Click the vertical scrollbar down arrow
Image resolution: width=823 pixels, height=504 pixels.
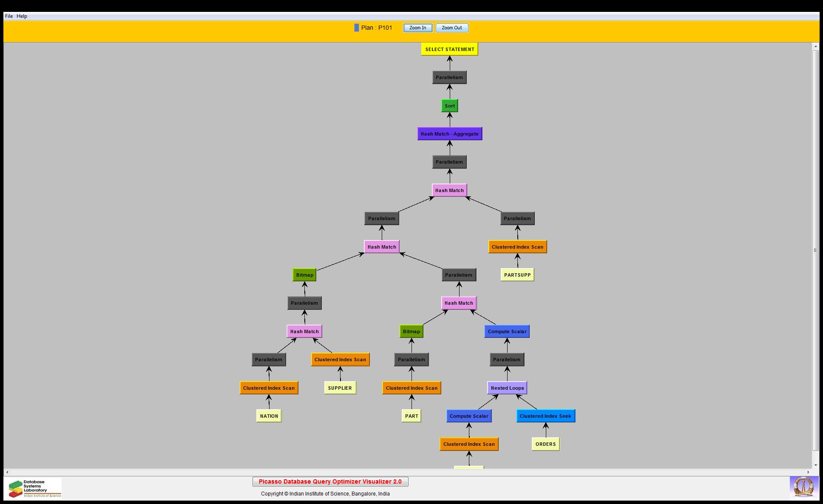click(x=815, y=465)
